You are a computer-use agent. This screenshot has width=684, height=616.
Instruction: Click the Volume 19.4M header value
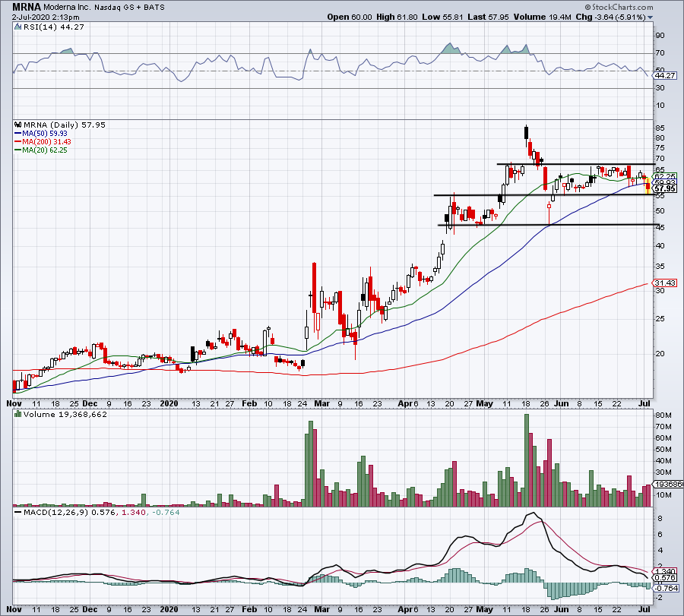pyautogui.click(x=542, y=17)
